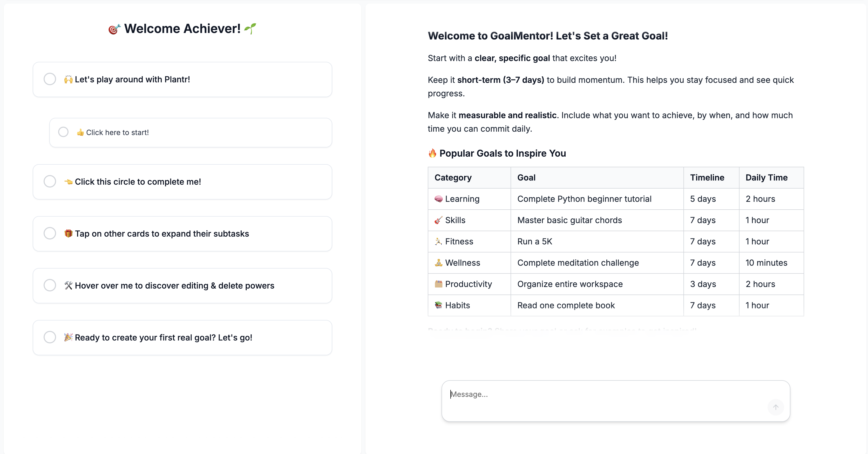868x454 pixels.
Task: Select the "Complete Python beginner tutorial" goal
Action: pyautogui.click(x=584, y=199)
